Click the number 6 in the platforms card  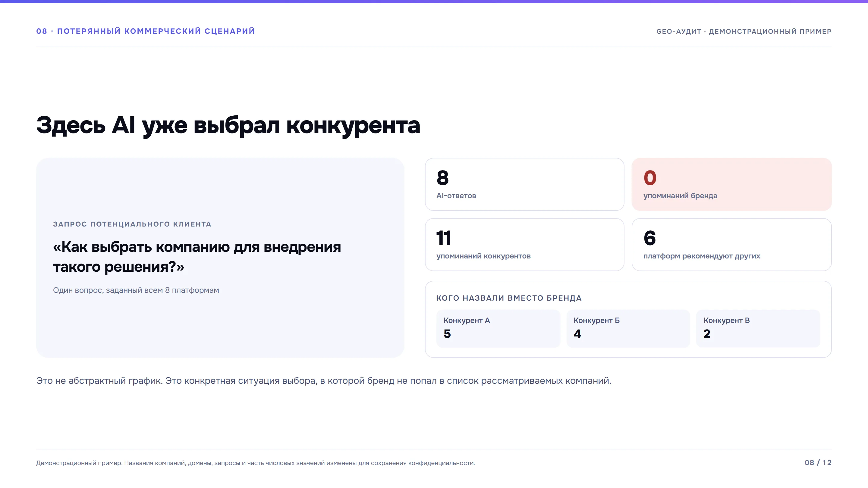(x=649, y=238)
